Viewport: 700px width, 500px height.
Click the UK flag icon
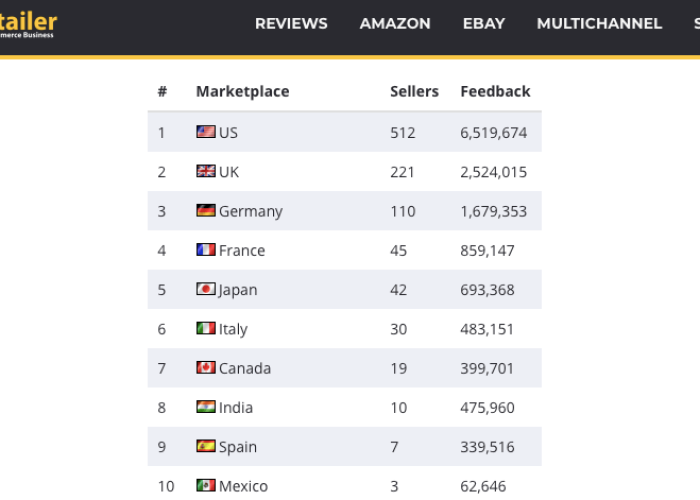206,171
